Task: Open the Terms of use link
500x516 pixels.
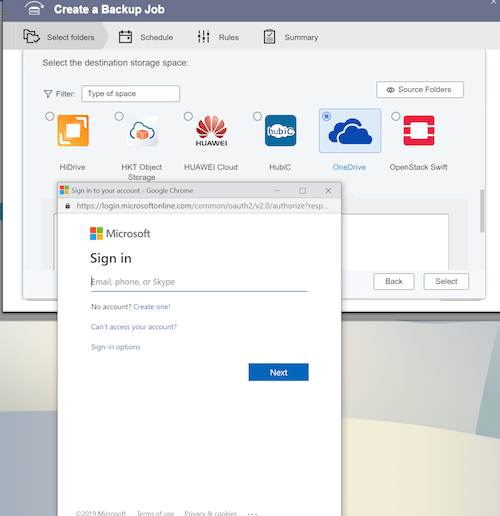Action: 155,513
